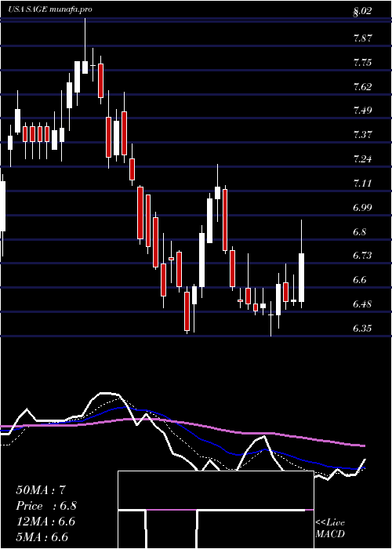This screenshot has width=392, height=549.
Task: Click the 7.75 price axis label
Action: (362, 62)
